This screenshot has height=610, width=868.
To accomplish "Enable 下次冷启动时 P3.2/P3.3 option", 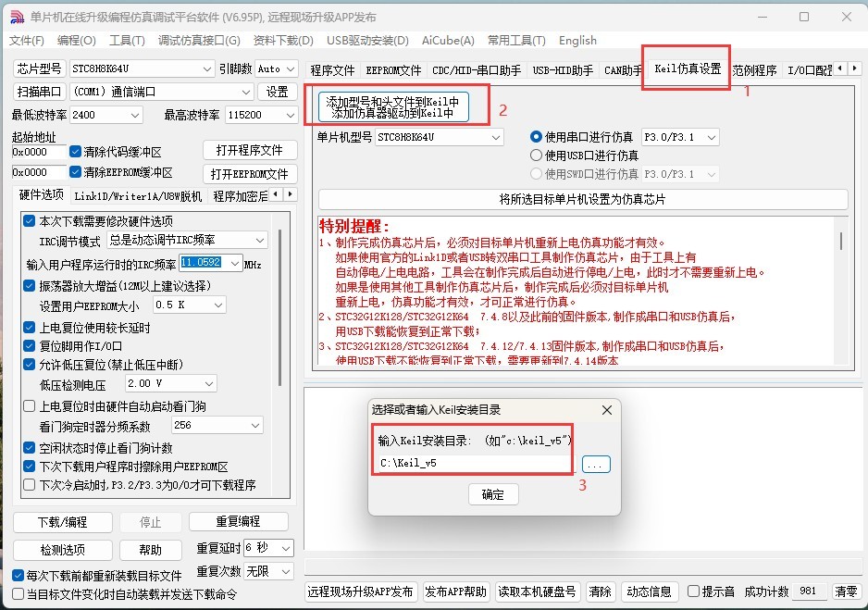I will pos(30,485).
